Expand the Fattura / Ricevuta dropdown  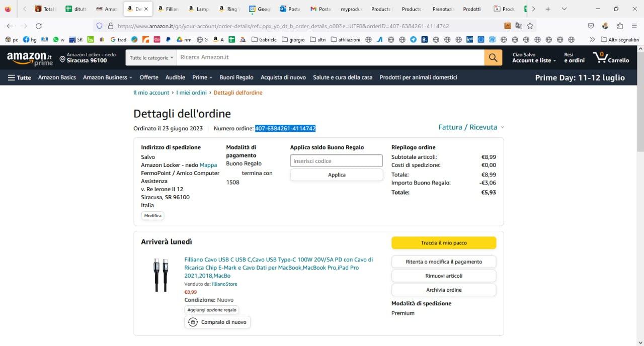[x=471, y=127]
